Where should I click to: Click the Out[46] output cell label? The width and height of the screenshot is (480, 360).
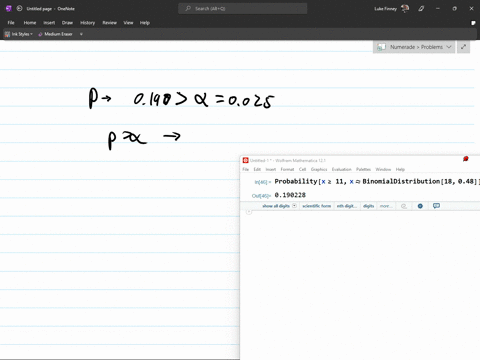pyautogui.click(x=261, y=196)
